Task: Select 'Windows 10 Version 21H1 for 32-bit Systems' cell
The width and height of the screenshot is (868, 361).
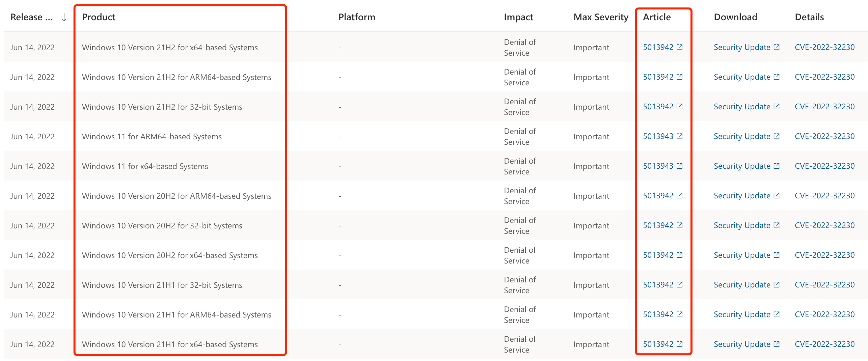Action: pyautogui.click(x=162, y=285)
